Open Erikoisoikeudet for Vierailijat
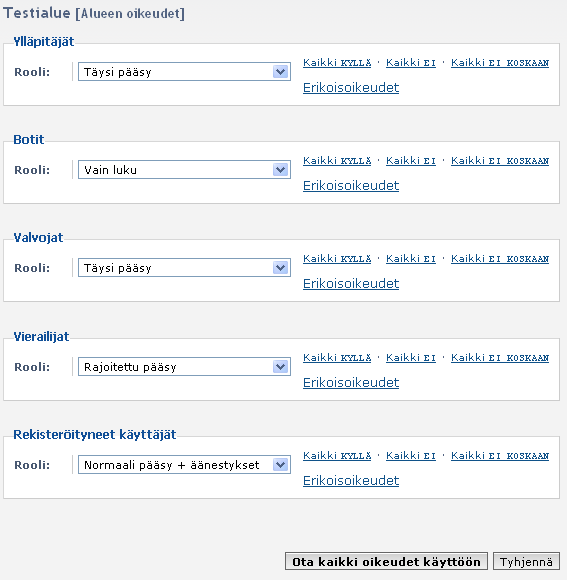The image size is (567, 580). 351,383
